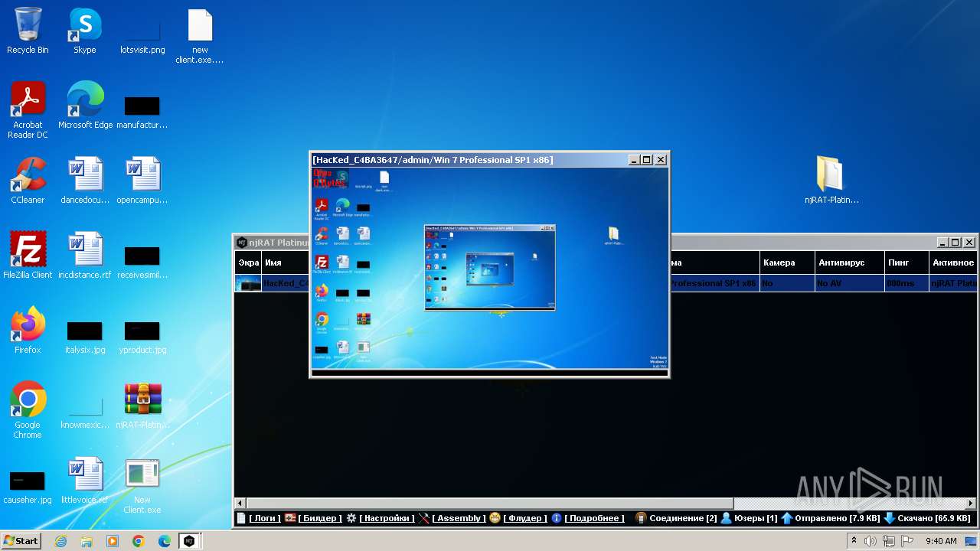Select the Recycle Bin desktop icon
Image resolution: width=980 pixels, height=551 pixels.
(28, 31)
